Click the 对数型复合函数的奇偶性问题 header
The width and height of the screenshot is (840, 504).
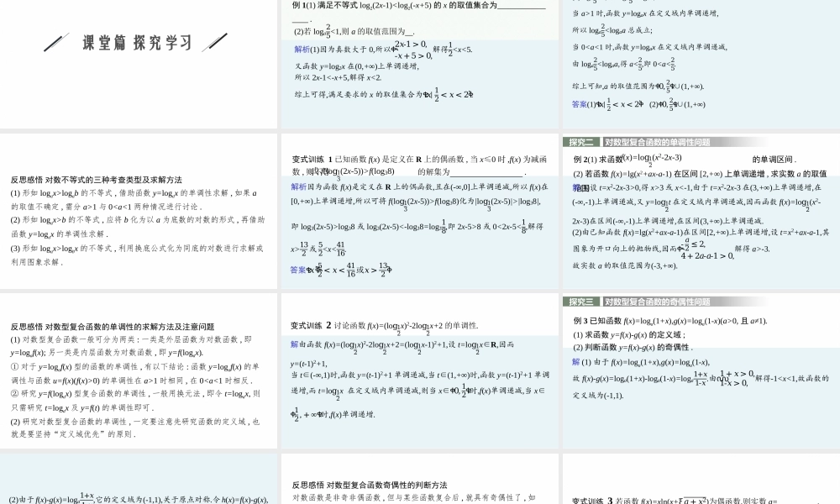pos(656,302)
